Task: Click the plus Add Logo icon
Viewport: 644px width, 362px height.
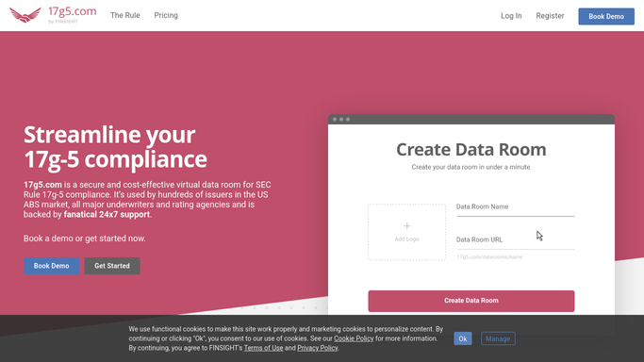Action: click(x=406, y=226)
